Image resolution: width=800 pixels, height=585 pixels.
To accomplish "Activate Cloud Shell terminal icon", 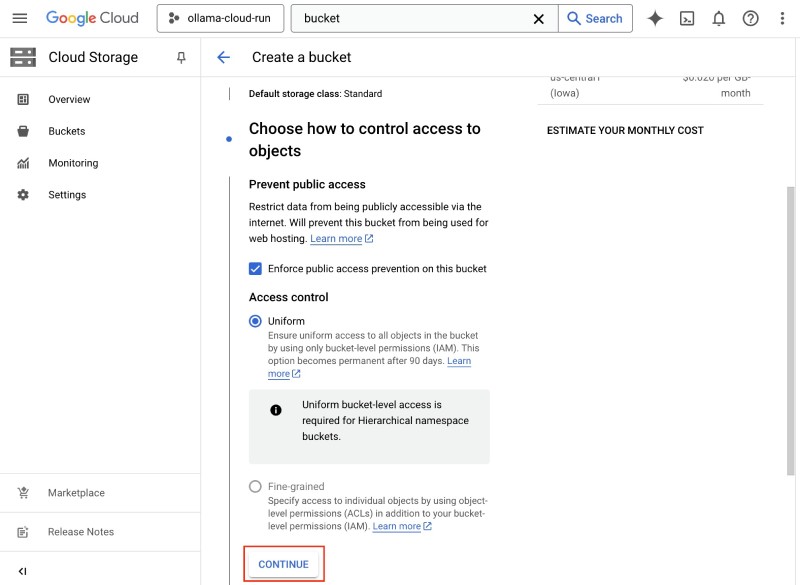I will coord(687,18).
